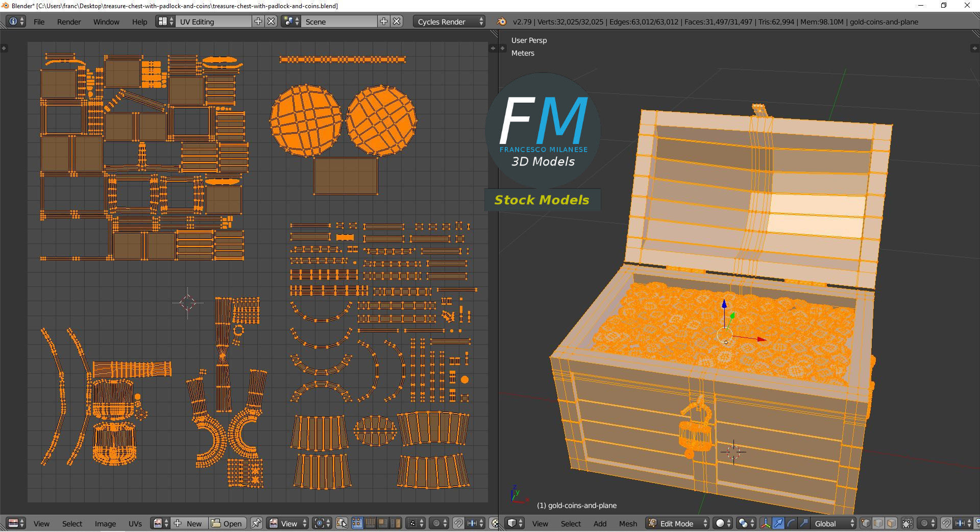980x532 pixels.
Task: Open the viewport shading dropdown
Action: [722, 523]
